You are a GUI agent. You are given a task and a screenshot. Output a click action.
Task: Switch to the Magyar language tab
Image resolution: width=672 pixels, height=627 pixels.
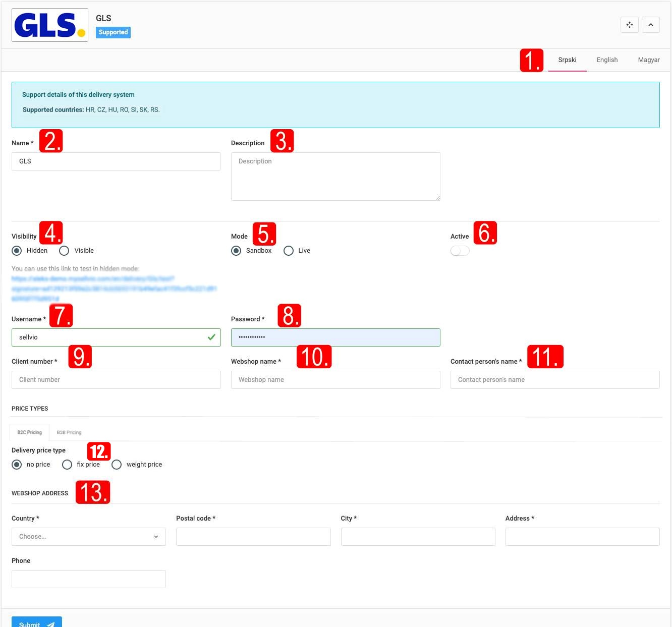649,60
